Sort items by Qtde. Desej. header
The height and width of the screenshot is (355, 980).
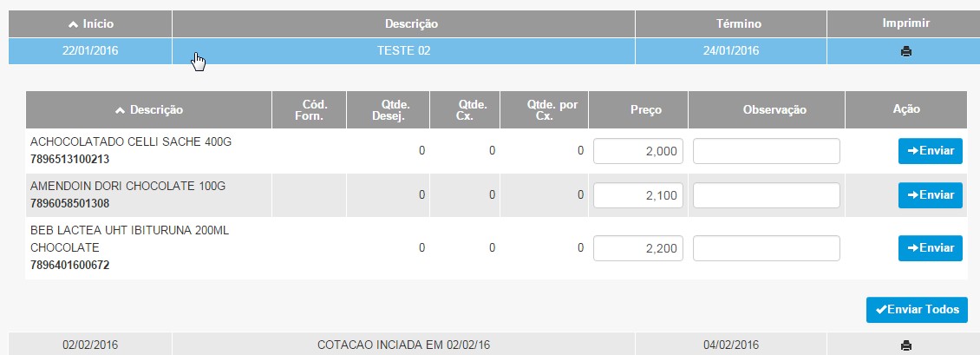tap(388, 110)
